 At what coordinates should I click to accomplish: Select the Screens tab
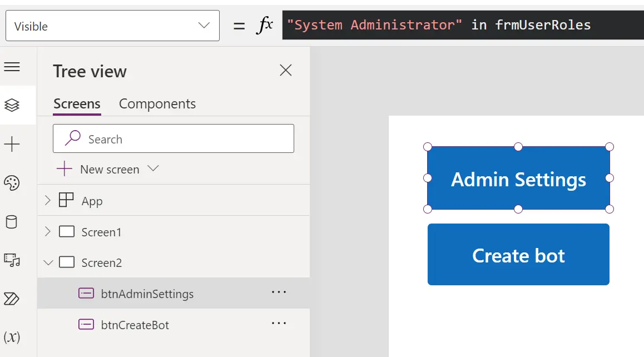[x=77, y=103]
